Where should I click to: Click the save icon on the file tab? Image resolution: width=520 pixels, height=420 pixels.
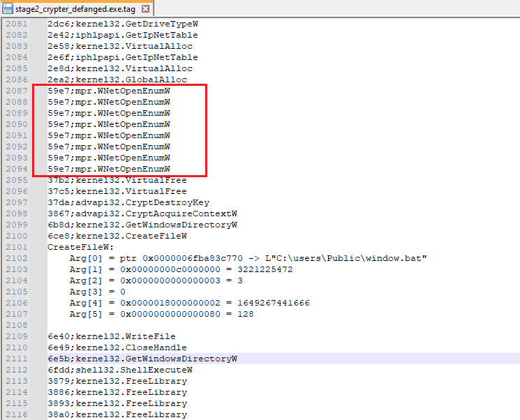(x=8, y=9)
